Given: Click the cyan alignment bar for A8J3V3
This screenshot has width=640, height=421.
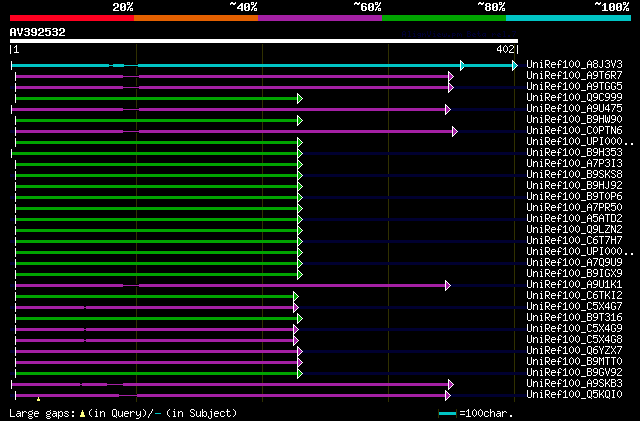Looking at the screenshot, I should (x=264, y=65).
